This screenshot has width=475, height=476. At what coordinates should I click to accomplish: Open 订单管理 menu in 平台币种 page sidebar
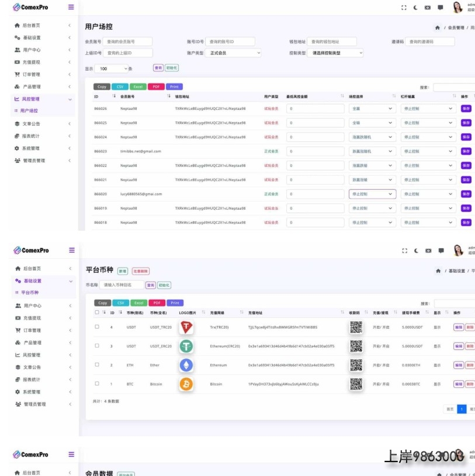[44, 331]
